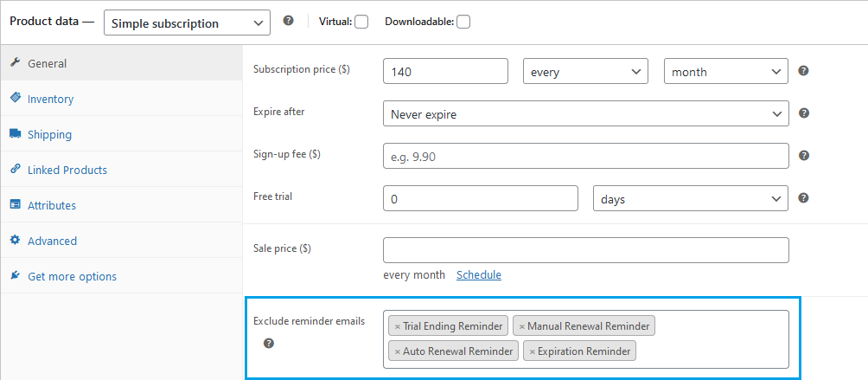This screenshot has width=868, height=380.
Task: Remove the Expiration Reminder tag
Action: point(533,351)
